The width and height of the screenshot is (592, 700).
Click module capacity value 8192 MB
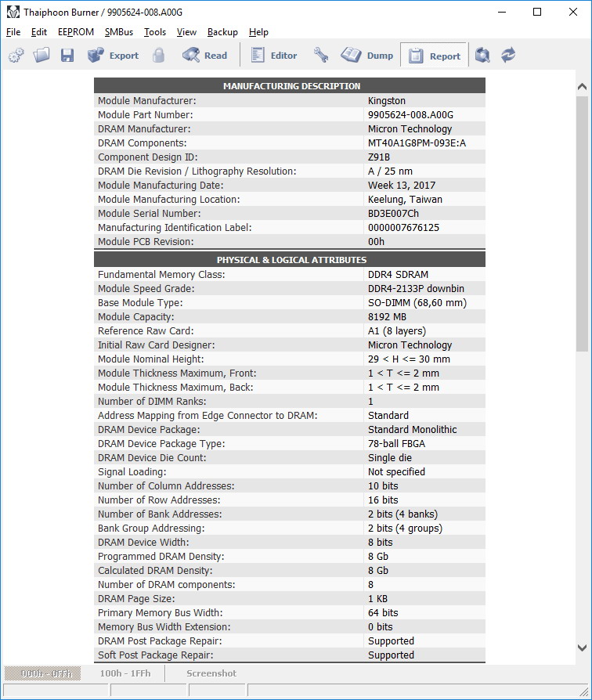(387, 317)
